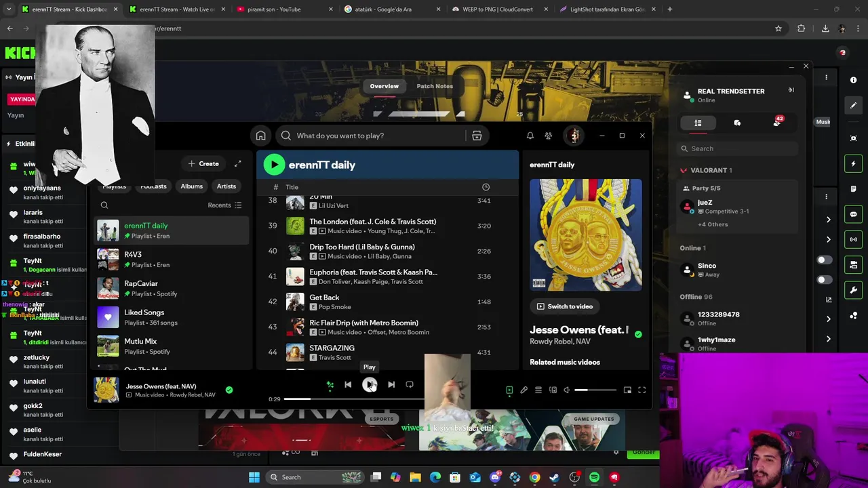Viewport: 868px width, 488px height.
Task: Toggle the Now Playing view icon
Action: (x=509, y=390)
